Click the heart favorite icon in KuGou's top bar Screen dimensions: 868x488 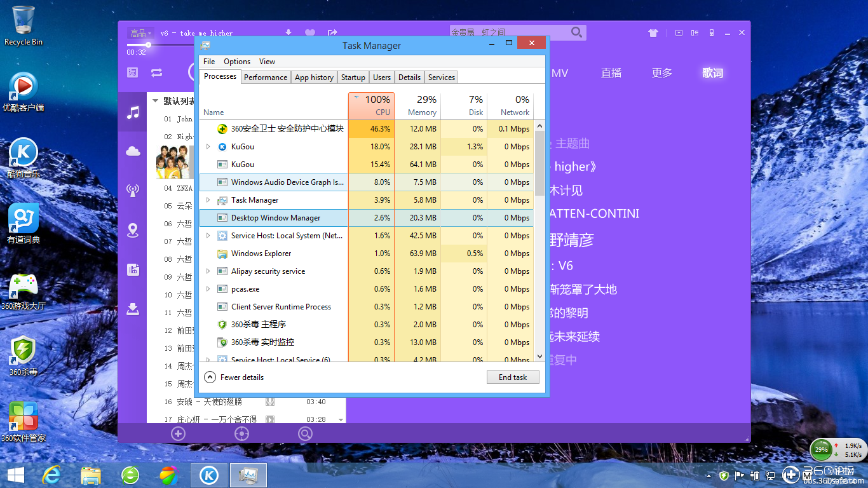click(310, 32)
